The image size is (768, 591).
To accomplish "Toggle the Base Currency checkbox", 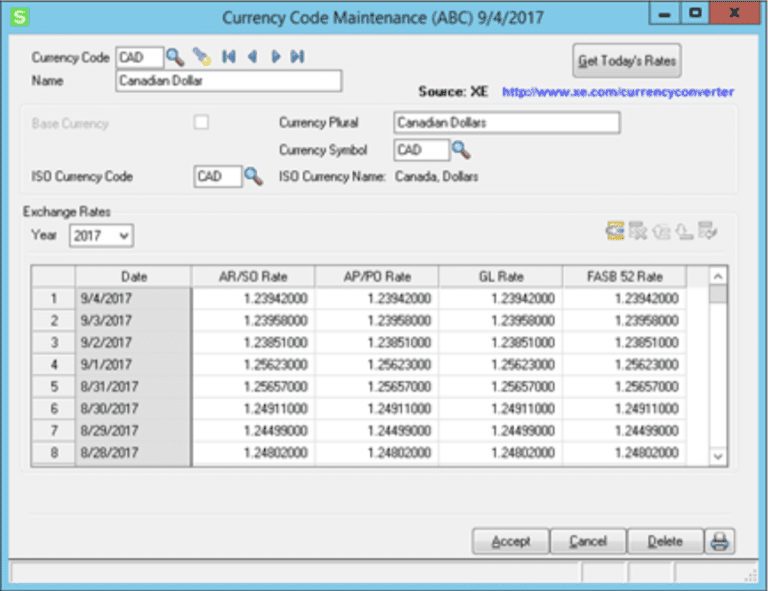I will point(202,123).
